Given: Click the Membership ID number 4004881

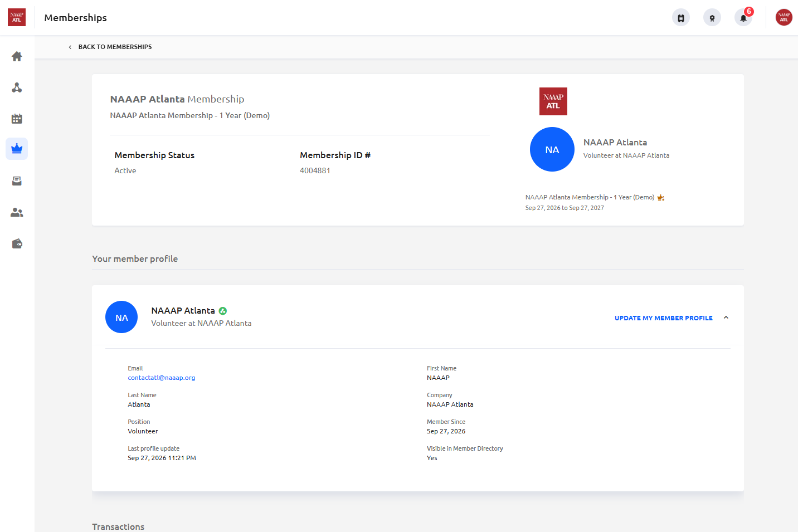Looking at the screenshot, I should (315, 170).
